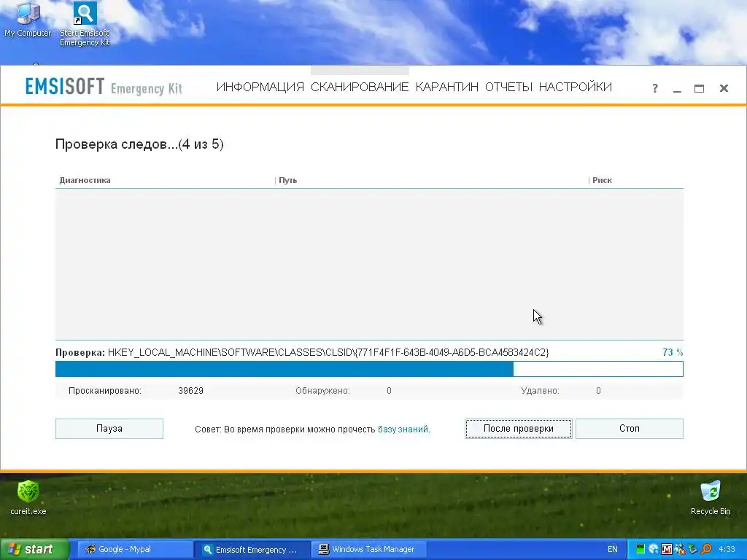Sort by Диагностика column header

pyautogui.click(x=85, y=181)
